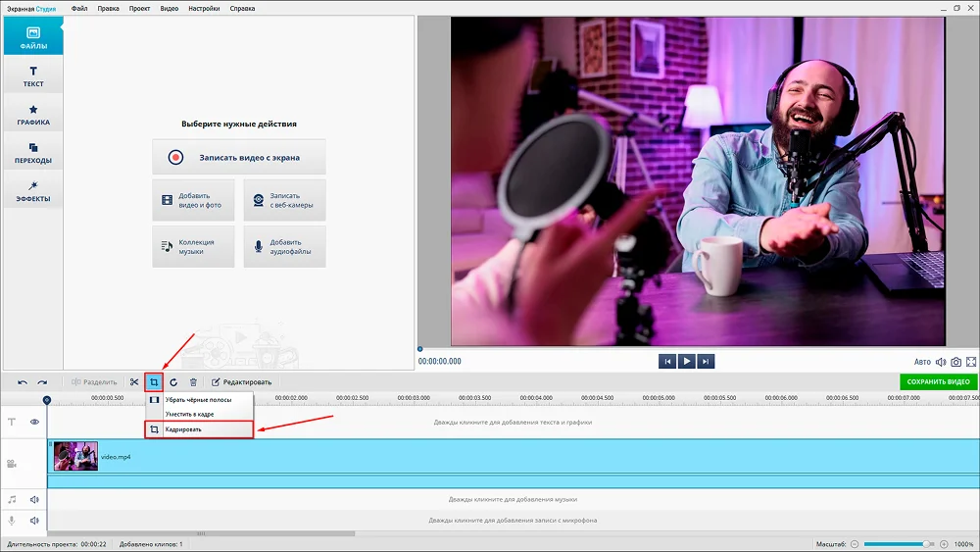
Task: Click the timeline horizontal scrollbar
Action: coord(201,534)
